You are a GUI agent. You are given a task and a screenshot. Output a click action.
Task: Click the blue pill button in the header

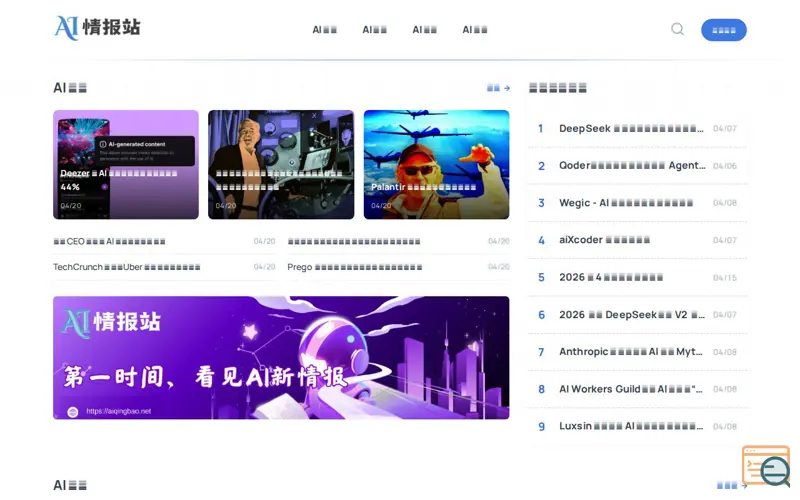[x=723, y=30]
